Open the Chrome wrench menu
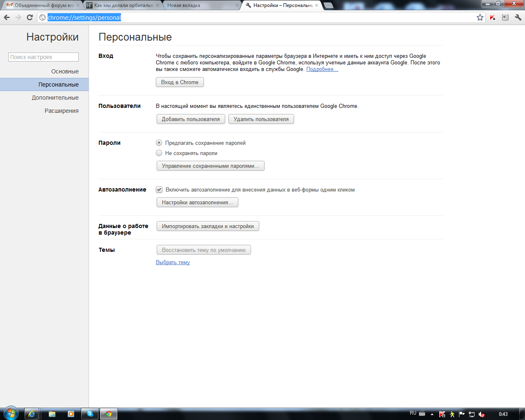The width and height of the screenshot is (525, 420). coord(518,17)
